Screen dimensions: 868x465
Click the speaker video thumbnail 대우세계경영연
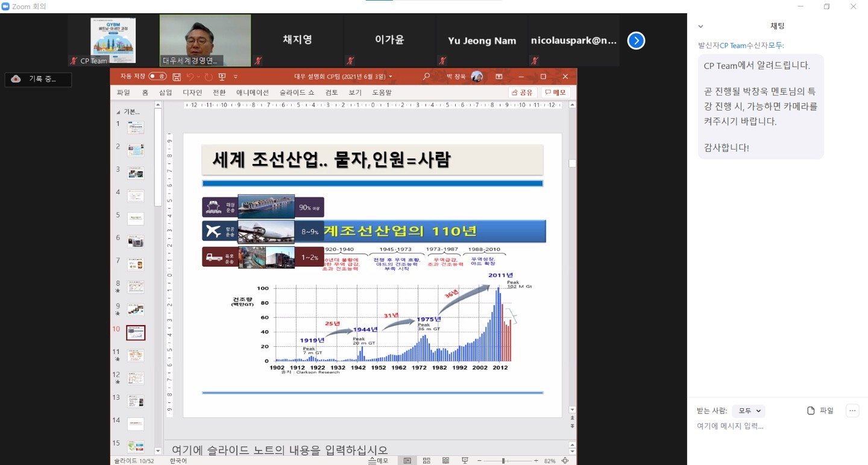point(205,40)
